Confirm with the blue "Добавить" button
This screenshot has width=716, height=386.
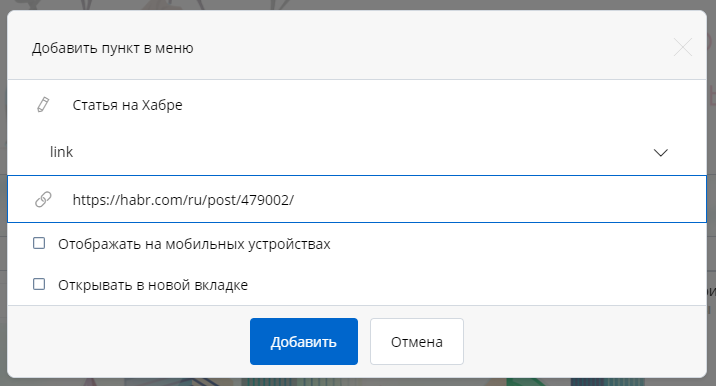(304, 341)
